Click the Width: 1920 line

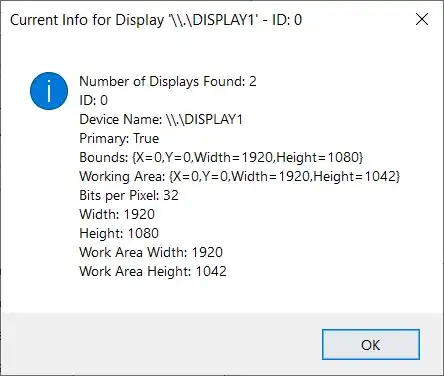click(117, 214)
